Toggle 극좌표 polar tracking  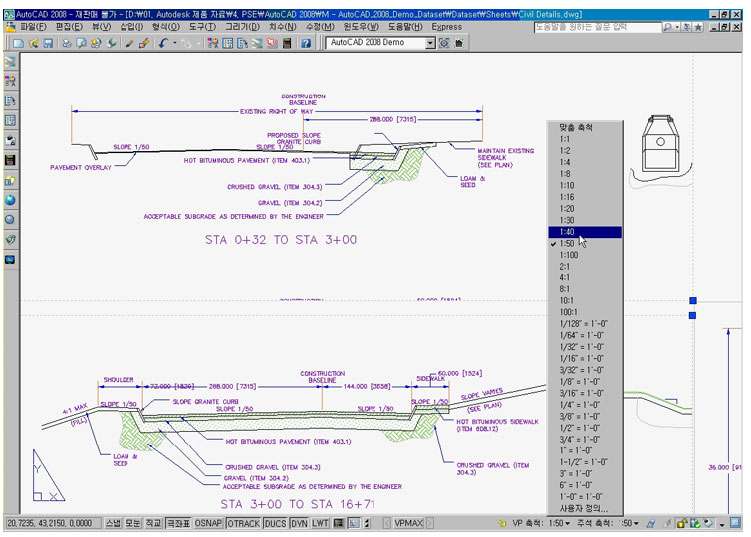coord(178,523)
